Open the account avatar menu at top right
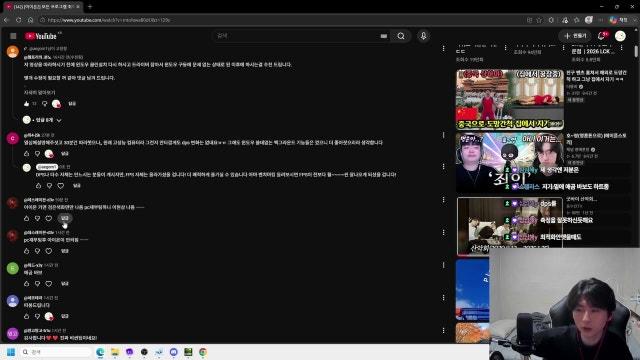This screenshot has width=640, height=360. [620, 36]
